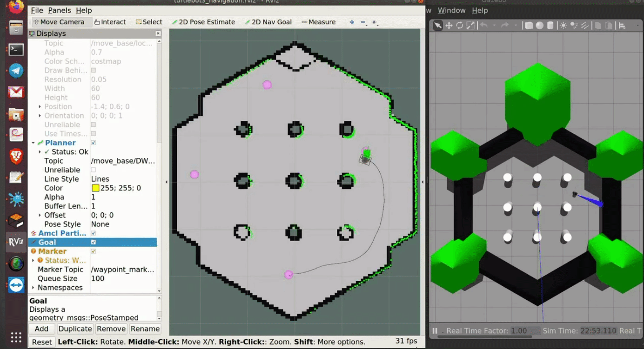Select the Measure tool in RViz
Image resolution: width=644 pixels, height=349 pixels.
click(x=319, y=21)
